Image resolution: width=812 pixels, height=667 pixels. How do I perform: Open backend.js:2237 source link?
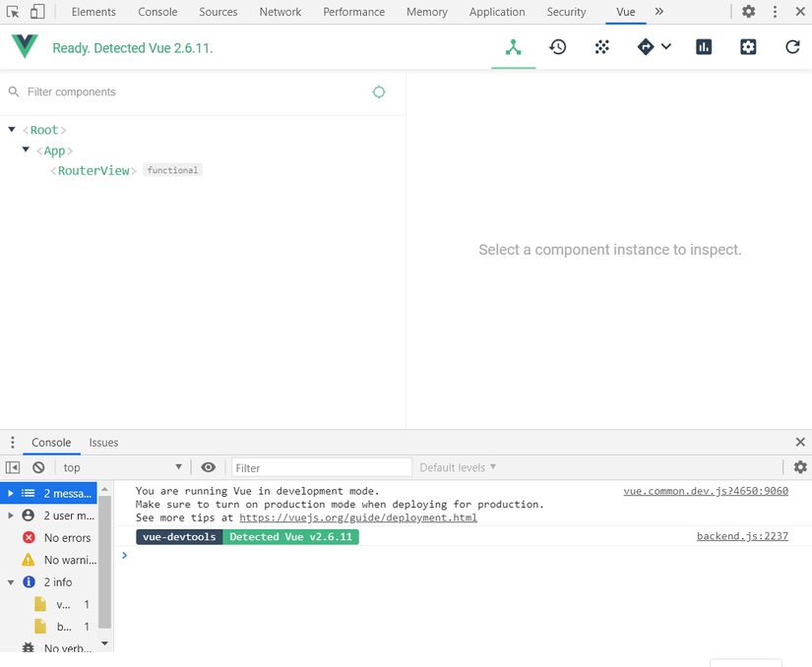coord(742,536)
